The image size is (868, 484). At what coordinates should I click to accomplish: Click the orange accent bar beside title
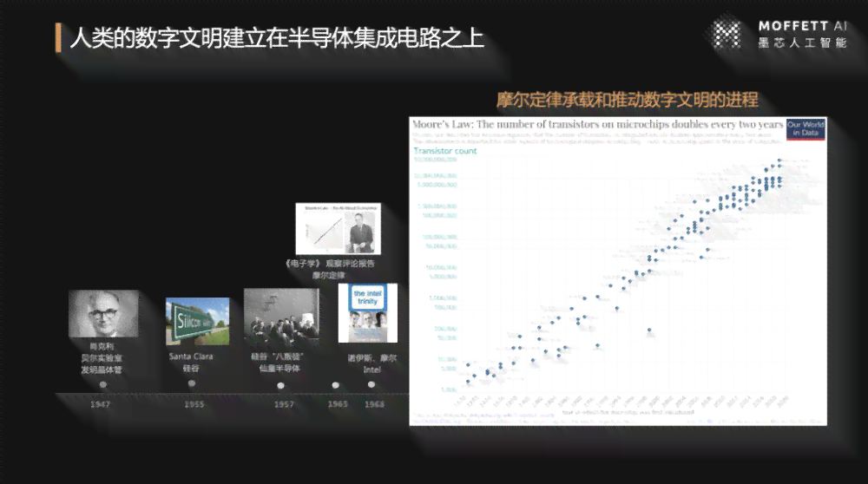click(58, 37)
